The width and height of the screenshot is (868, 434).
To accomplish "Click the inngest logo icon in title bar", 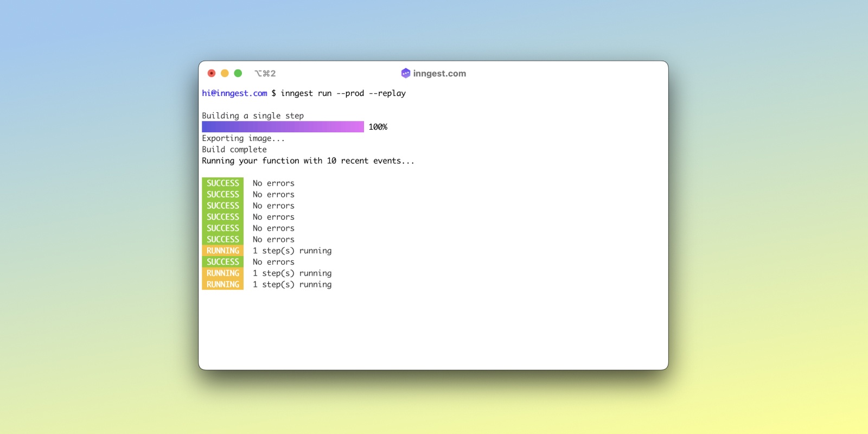I will (405, 73).
